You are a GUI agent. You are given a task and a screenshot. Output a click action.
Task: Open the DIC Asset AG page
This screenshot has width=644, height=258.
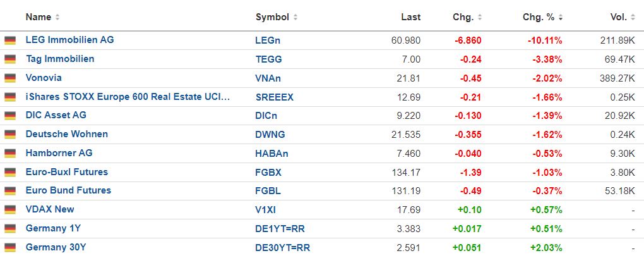point(56,115)
